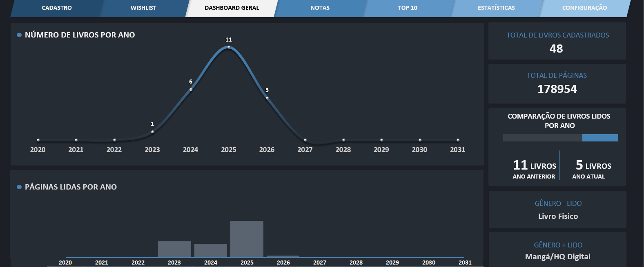
Task: Click the "5 LIVROS" current-year figure
Action: [593, 165]
